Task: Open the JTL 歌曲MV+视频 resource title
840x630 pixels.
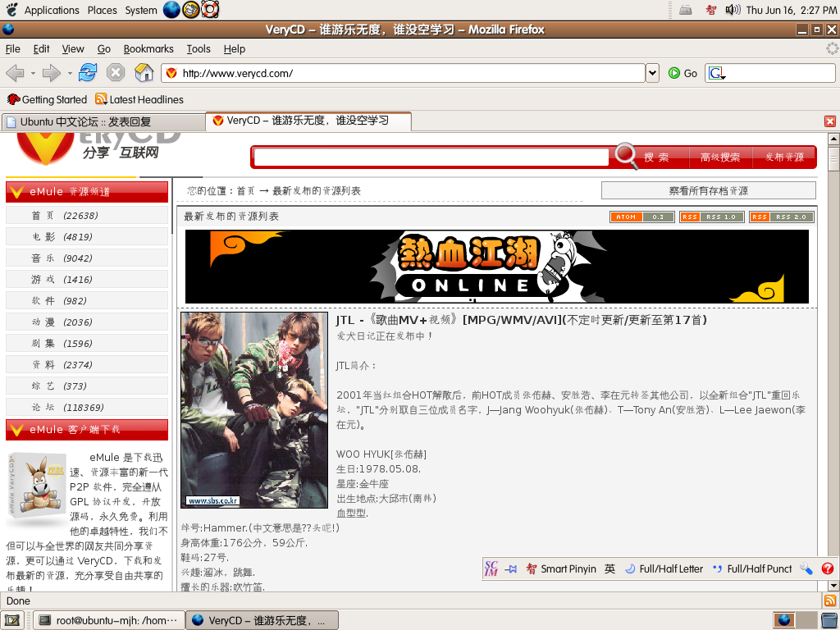Action: [x=521, y=321]
